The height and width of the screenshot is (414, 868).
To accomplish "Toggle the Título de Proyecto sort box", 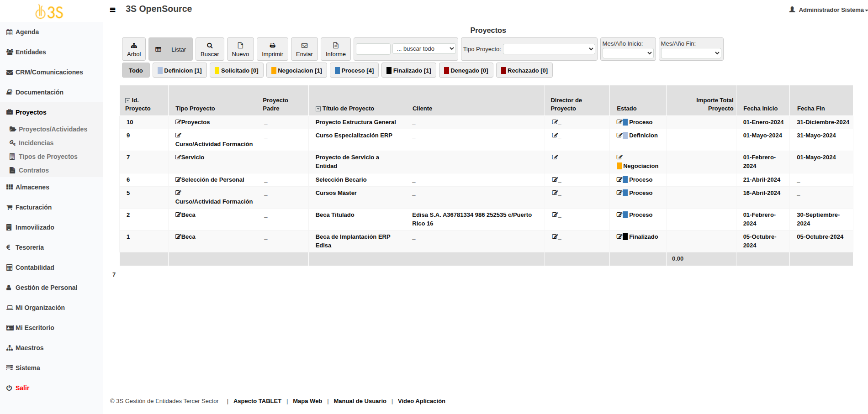I will 318,109.
